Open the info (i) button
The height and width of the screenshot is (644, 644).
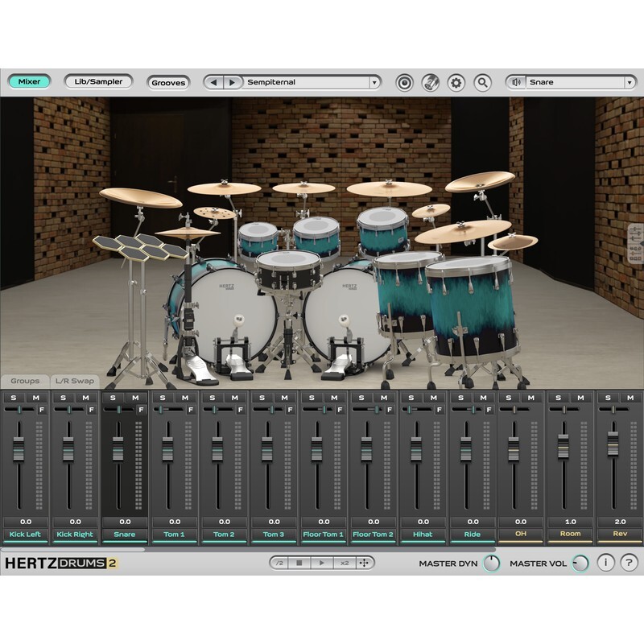click(605, 563)
